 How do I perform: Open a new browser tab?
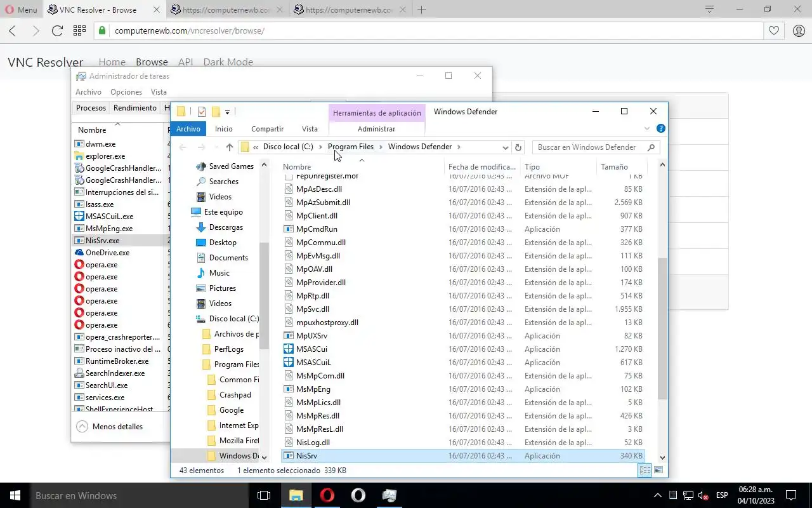pos(421,10)
